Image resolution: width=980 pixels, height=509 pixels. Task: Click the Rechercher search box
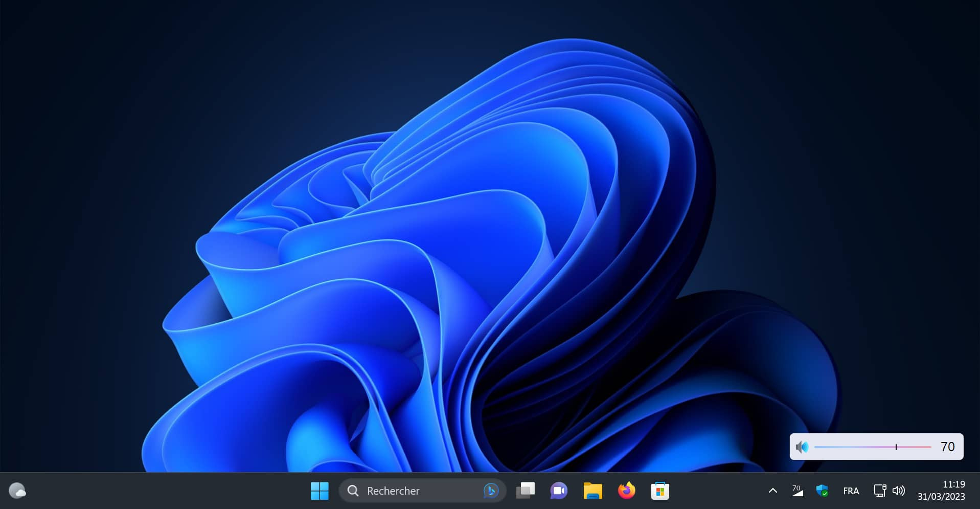422,491
